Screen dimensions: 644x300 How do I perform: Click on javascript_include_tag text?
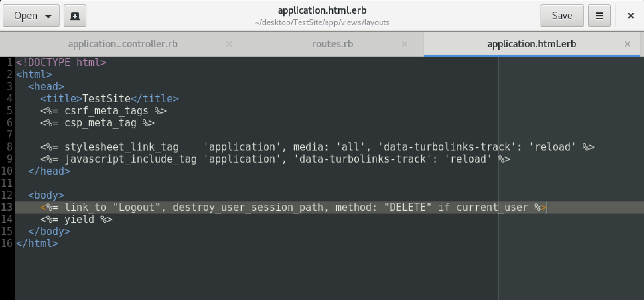coord(130,159)
